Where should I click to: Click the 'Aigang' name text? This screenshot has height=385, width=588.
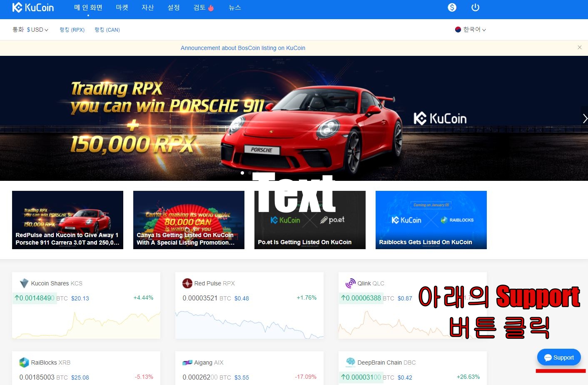click(x=203, y=362)
